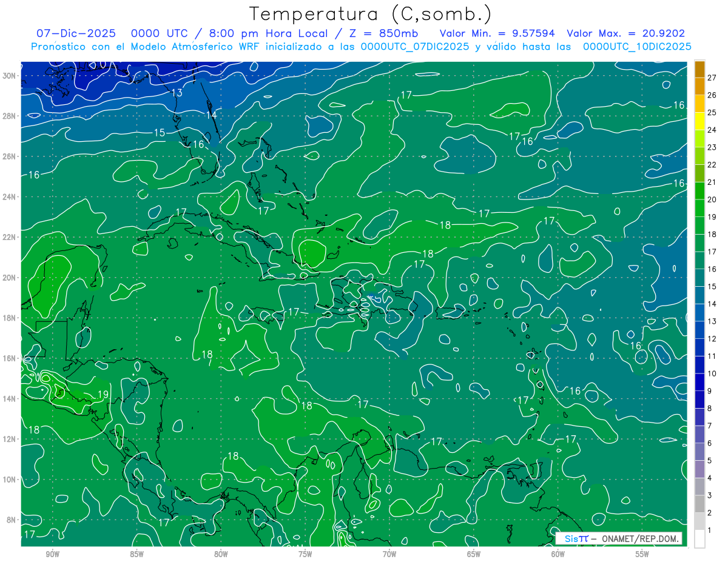Click the 0000 UTC time in the header
Screen dimensions: 728x562
pyautogui.click(x=160, y=33)
